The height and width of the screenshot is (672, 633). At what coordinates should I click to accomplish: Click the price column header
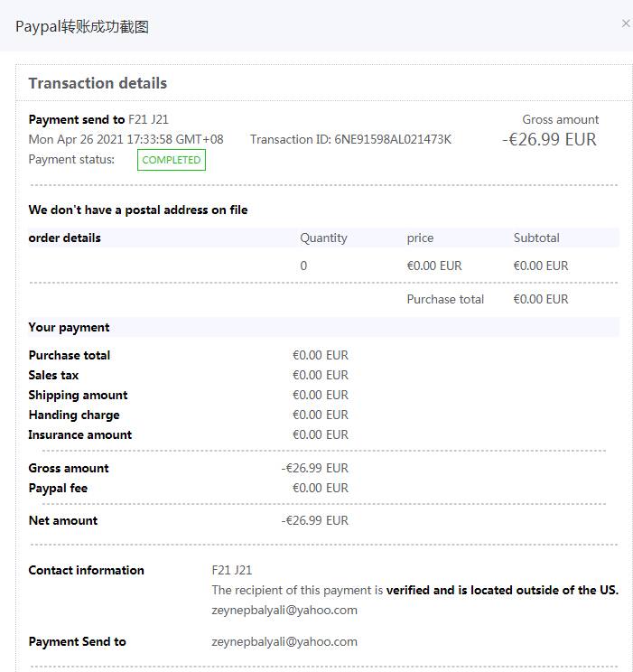(x=420, y=238)
